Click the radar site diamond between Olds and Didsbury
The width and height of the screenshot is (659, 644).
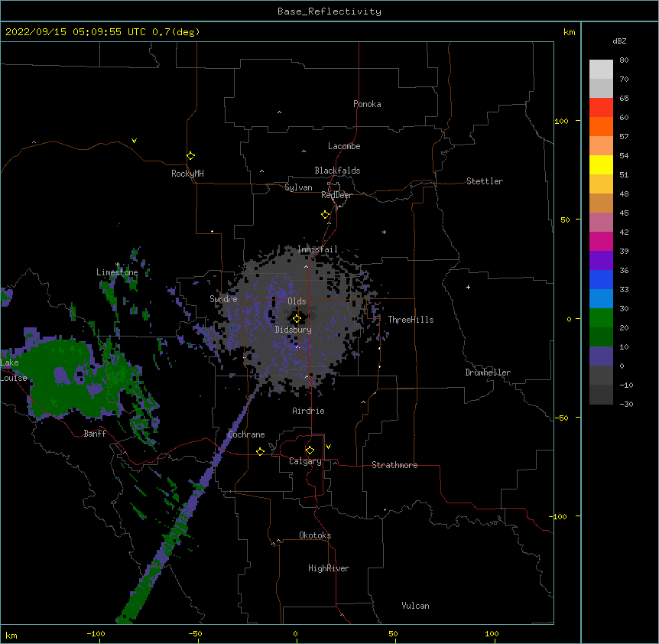point(297,319)
